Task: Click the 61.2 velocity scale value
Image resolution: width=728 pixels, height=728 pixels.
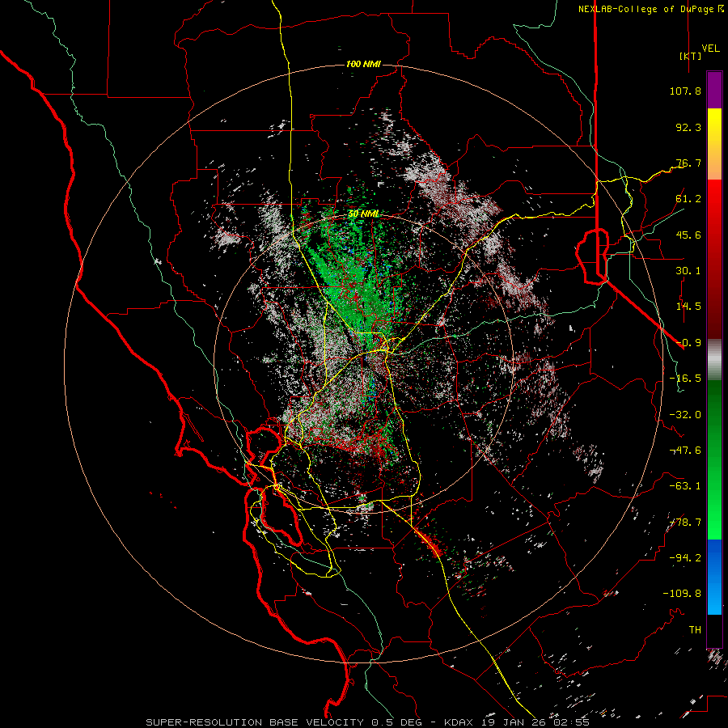Action: coord(688,199)
